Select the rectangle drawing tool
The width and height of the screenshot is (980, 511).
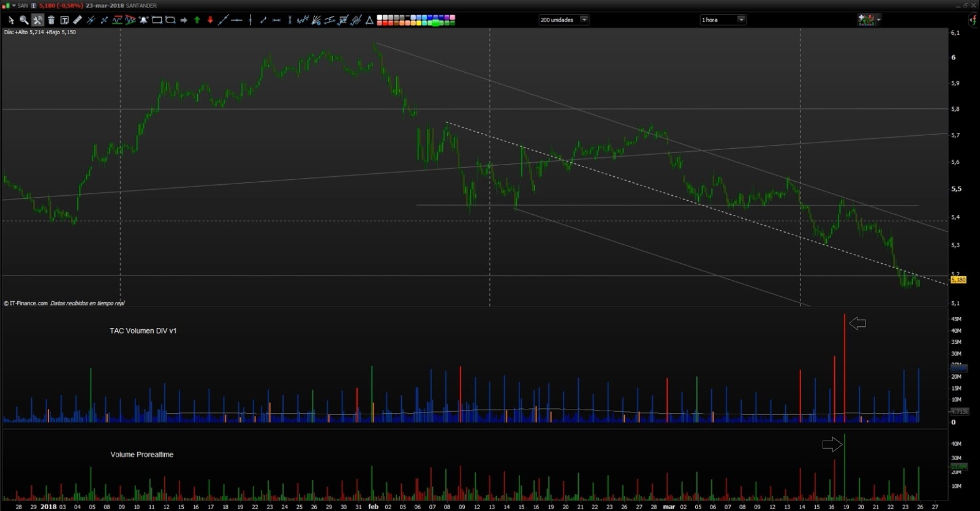[x=157, y=20]
